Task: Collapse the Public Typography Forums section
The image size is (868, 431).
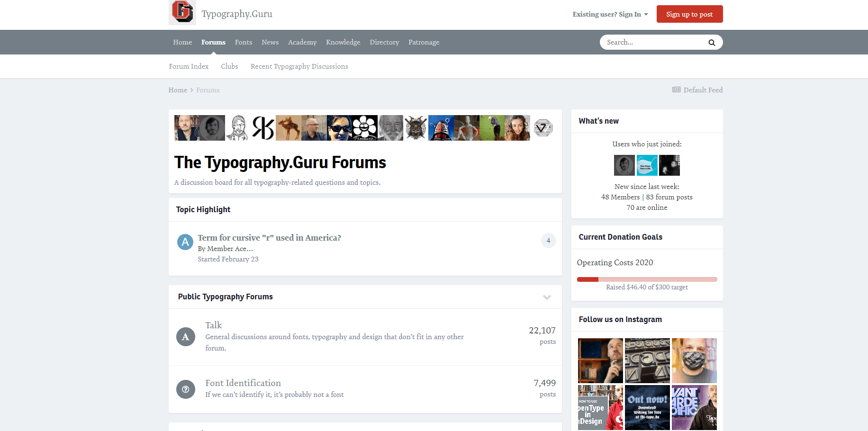Action: pos(547,297)
